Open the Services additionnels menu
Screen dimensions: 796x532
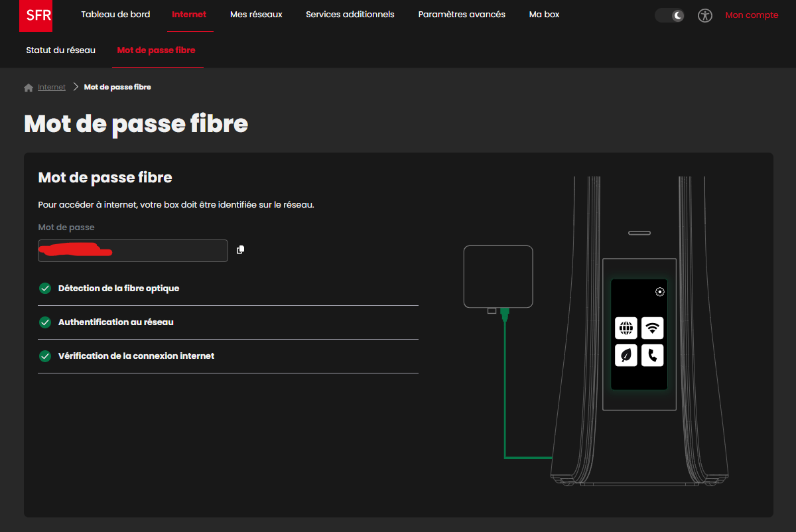(350, 15)
